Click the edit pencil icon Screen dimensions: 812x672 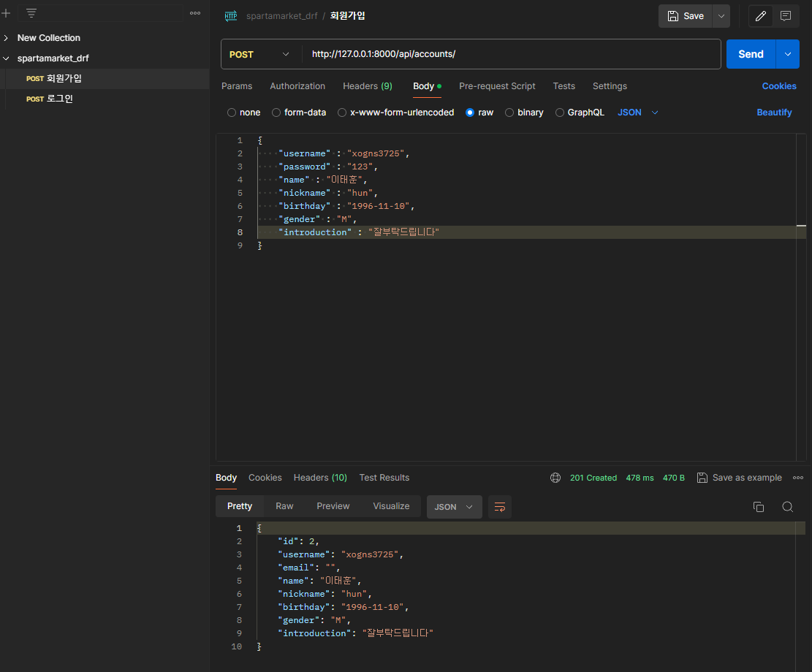tap(760, 16)
